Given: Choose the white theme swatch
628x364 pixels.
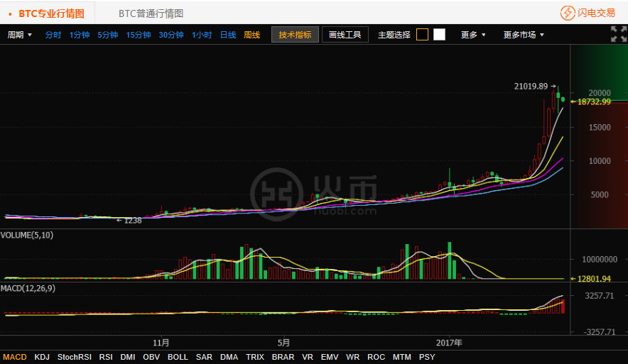Looking at the screenshot, I should (x=439, y=35).
